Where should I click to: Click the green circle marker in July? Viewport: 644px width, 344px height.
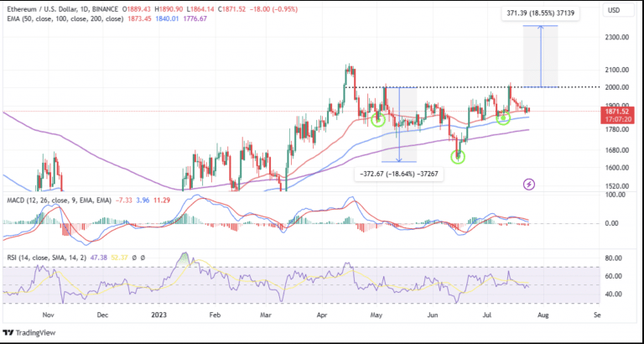click(503, 118)
